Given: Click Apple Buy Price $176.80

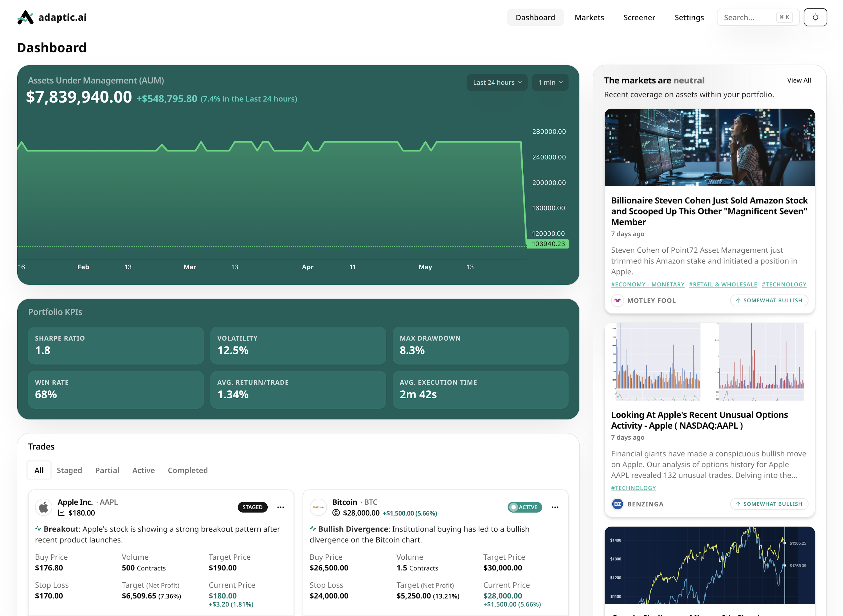Looking at the screenshot, I should tap(49, 568).
